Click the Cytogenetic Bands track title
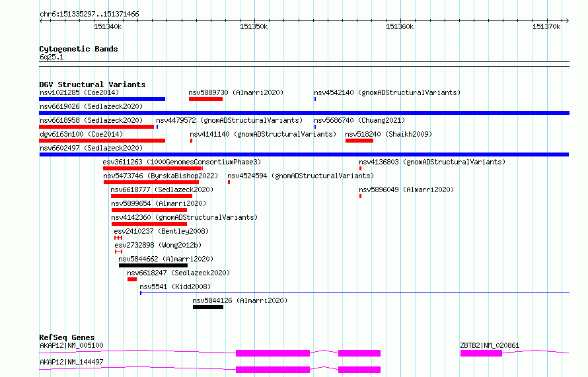This screenshot has height=377, width=588. [x=79, y=49]
